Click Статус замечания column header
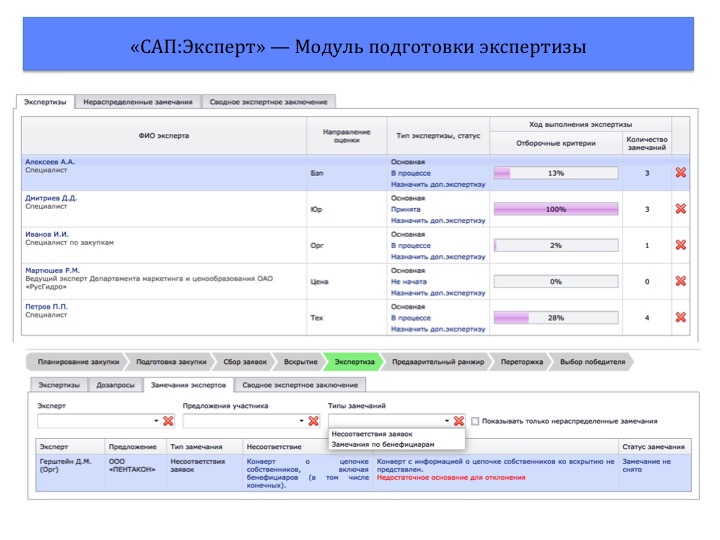Screen dimensions: 720x540 click(x=654, y=447)
